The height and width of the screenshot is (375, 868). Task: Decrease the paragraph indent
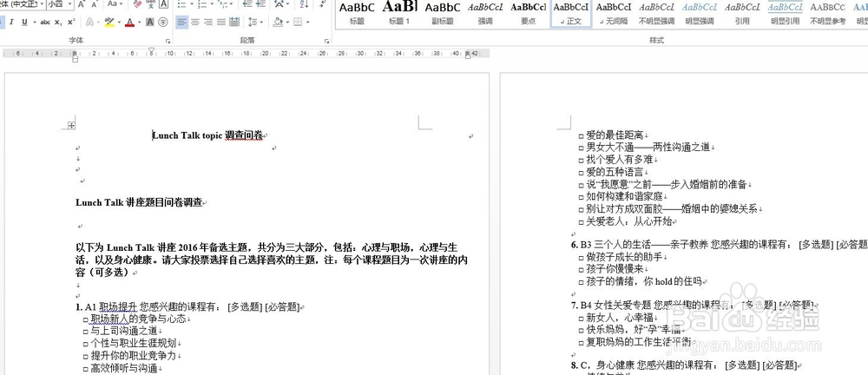(x=247, y=4)
